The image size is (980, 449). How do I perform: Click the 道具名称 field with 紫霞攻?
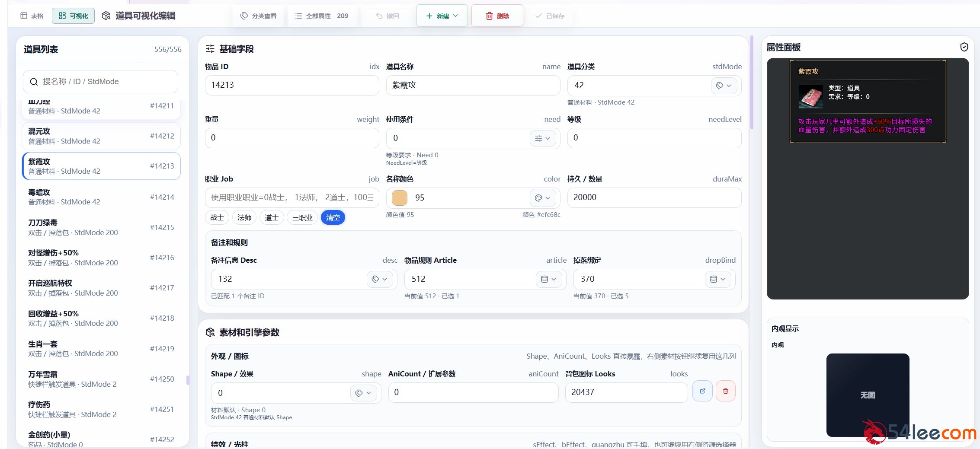click(x=473, y=85)
